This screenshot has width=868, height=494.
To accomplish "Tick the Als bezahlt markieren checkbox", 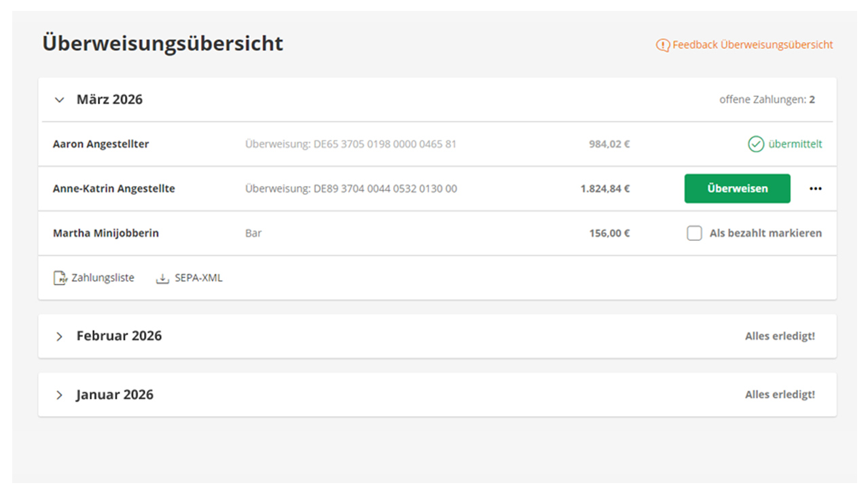I will pos(694,233).
